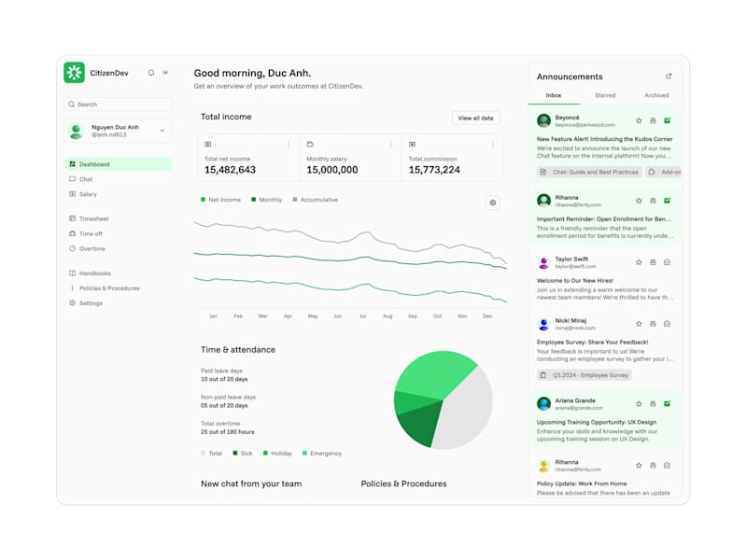The image size is (747, 560).
Task: Archive the Ariana Grande announcement
Action: [x=653, y=404]
